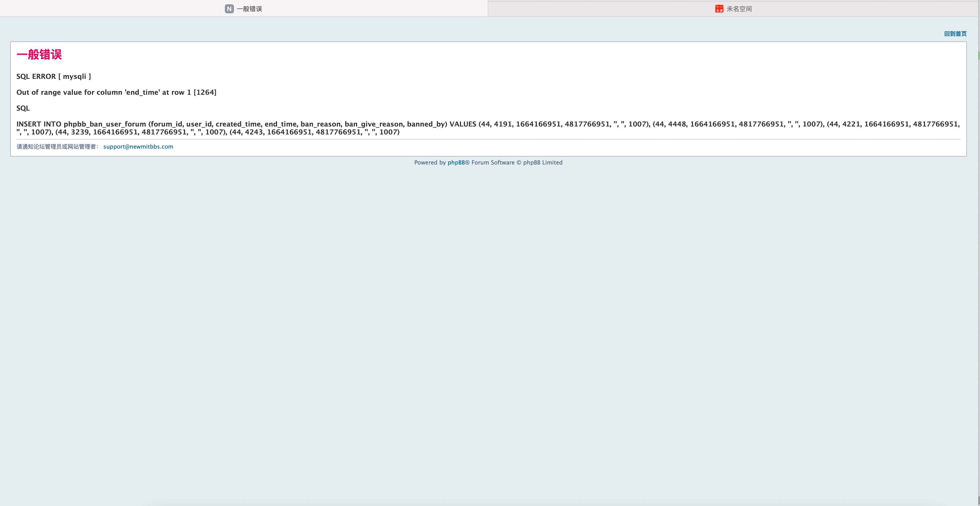Click the 一般错误 heading
Viewport: 980px width, 506px height.
(x=39, y=54)
